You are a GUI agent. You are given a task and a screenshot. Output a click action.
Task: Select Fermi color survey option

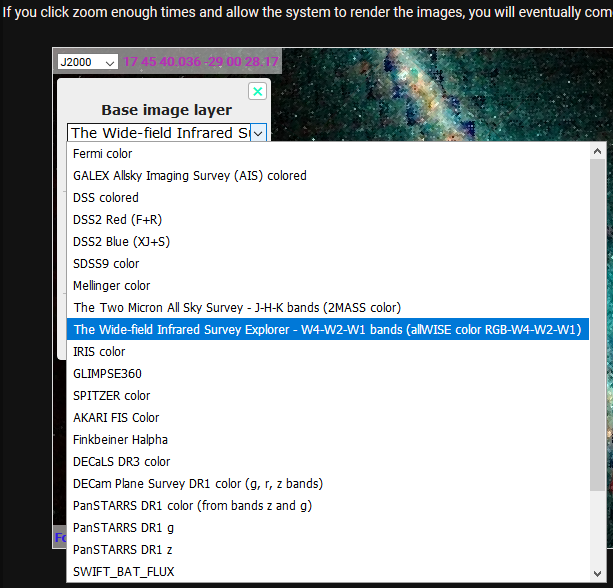pyautogui.click(x=103, y=154)
